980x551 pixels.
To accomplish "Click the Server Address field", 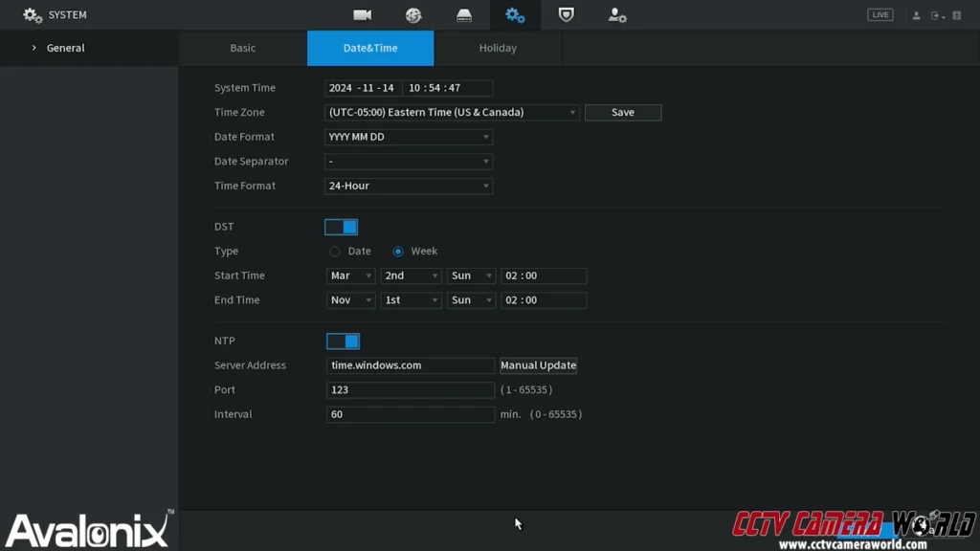I will pos(410,365).
